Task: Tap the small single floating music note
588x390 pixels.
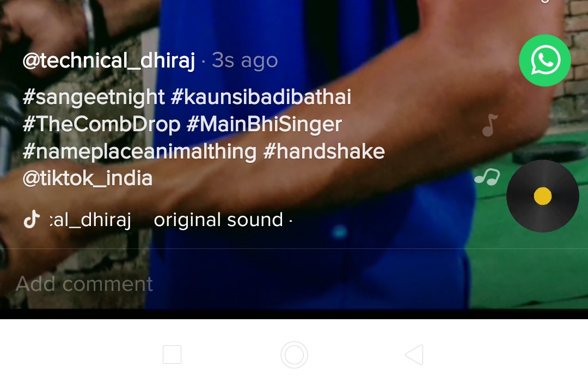Action: click(x=490, y=125)
